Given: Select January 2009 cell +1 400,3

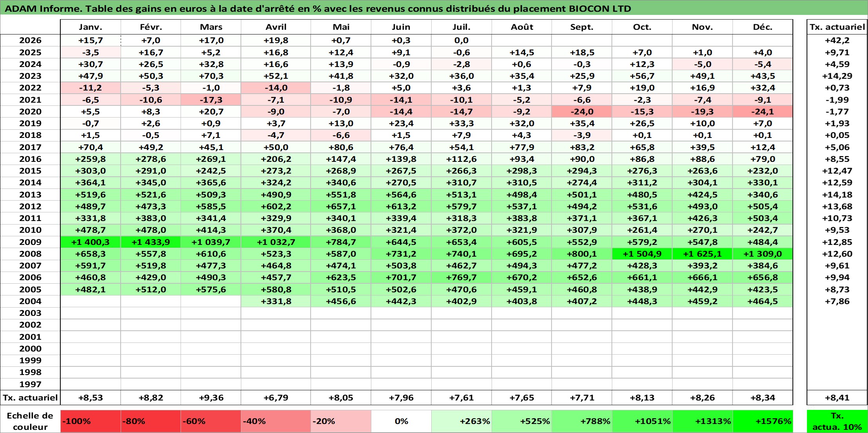Looking at the screenshot, I should [90, 242].
